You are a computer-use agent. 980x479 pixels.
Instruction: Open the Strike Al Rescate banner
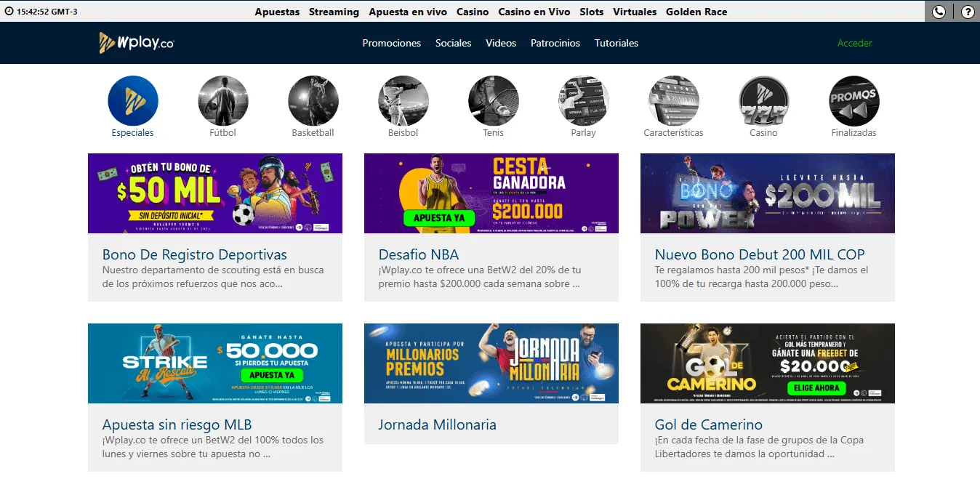click(x=215, y=363)
